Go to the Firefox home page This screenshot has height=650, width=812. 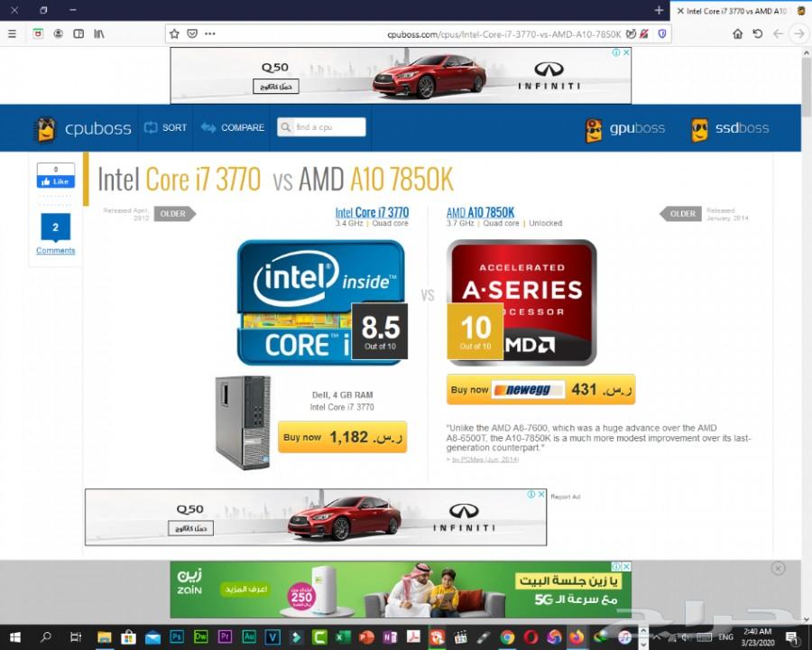737,33
